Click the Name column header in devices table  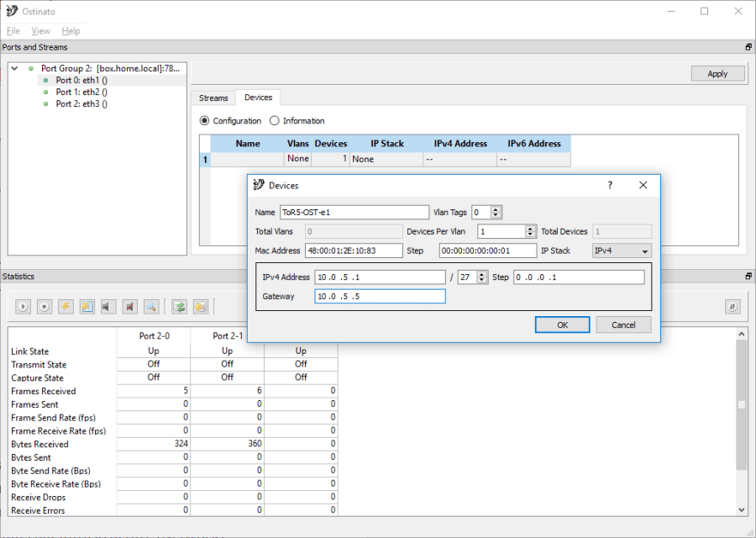pos(247,144)
